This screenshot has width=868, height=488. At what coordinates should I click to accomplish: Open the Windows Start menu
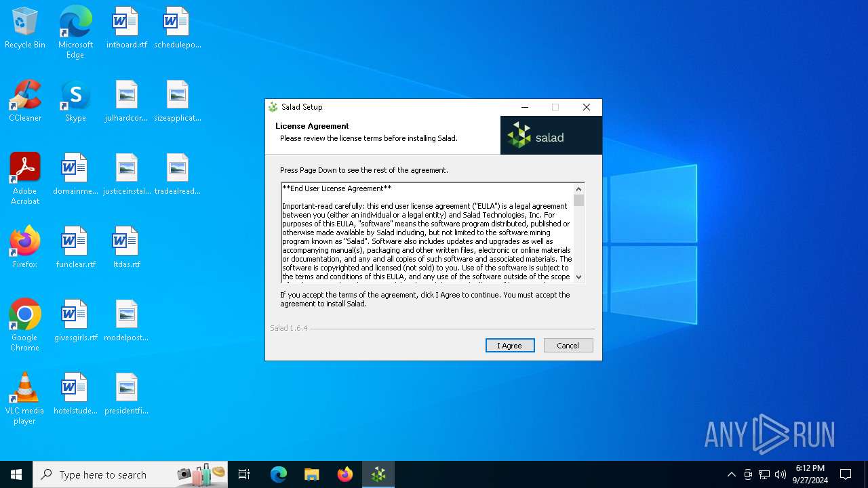[x=16, y=474]
